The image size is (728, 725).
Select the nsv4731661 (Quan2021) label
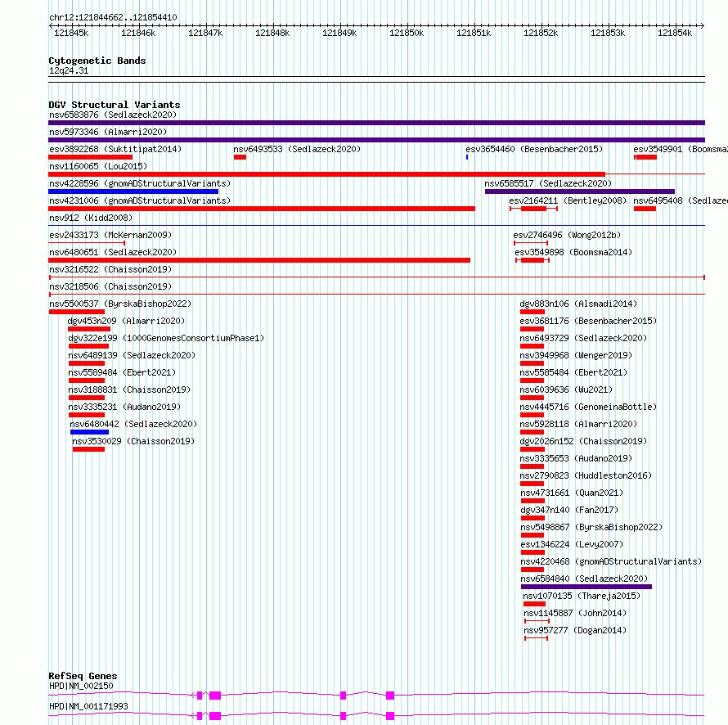pos(572,493)
